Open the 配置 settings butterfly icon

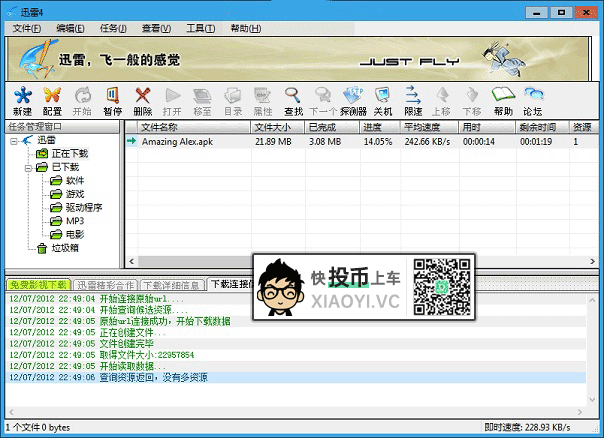point(52,101)
